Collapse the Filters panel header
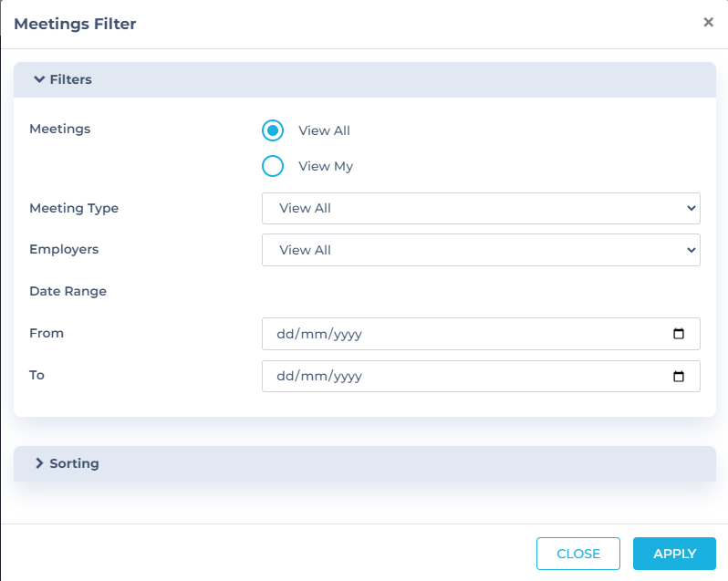This screenshot has height=581, width=728. pos(365,79)
